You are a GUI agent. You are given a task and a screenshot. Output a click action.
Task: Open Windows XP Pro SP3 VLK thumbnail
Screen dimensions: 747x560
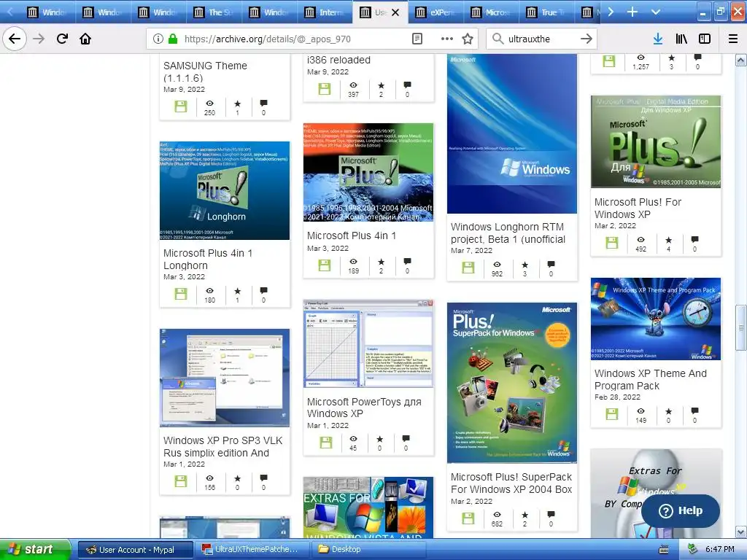225,378
